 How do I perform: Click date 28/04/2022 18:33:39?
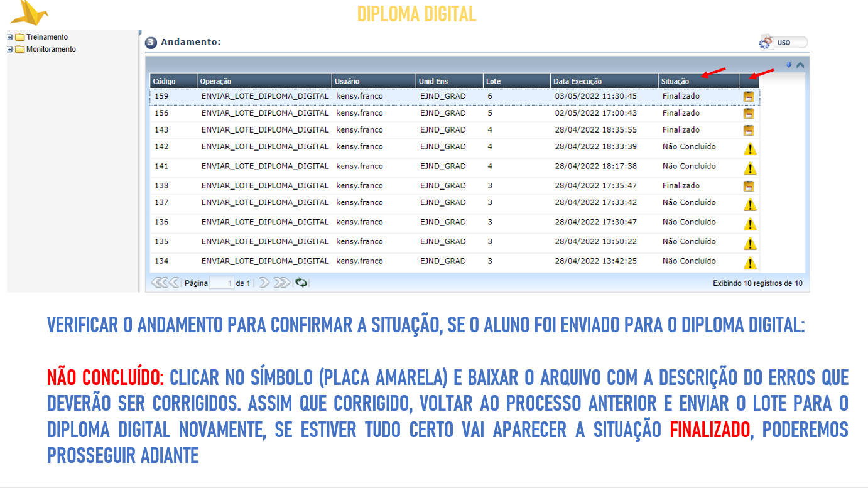[x=596, y=147]
